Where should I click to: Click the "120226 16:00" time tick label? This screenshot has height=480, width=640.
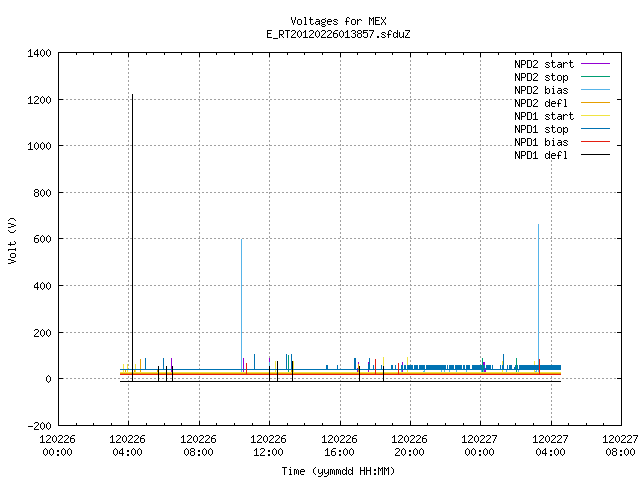pos(339,446)
